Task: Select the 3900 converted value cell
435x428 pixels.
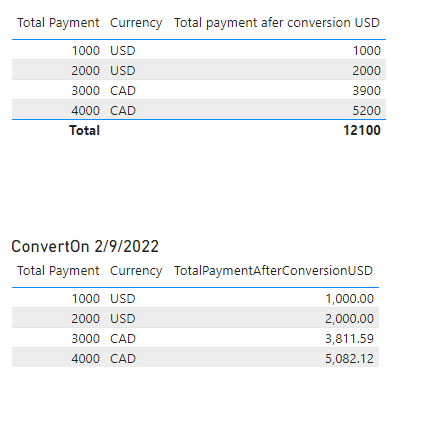Action: [x=366, y=91]
